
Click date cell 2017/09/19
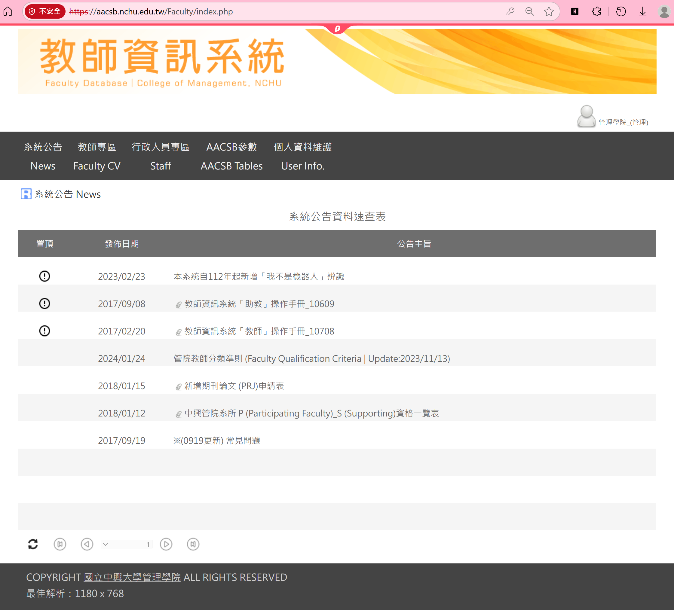tap(122, 441)
